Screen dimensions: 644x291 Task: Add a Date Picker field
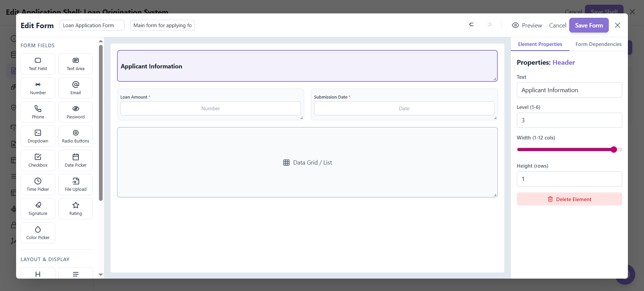pos(75,160)
